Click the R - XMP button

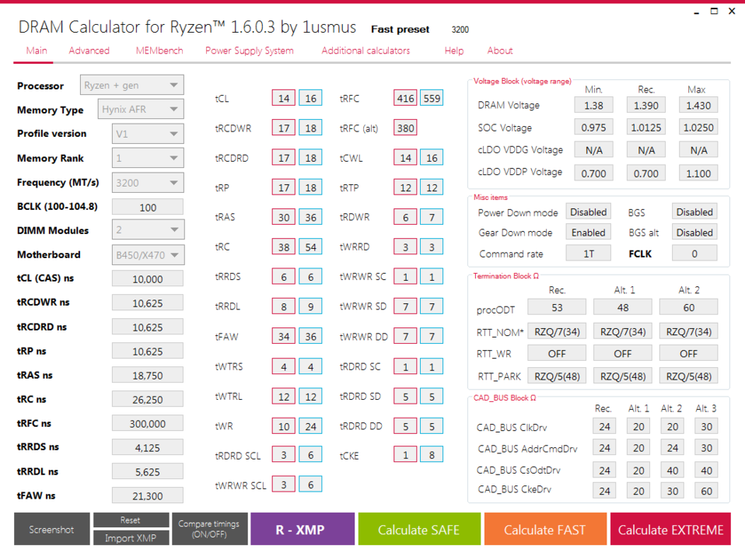pos(303,529)
